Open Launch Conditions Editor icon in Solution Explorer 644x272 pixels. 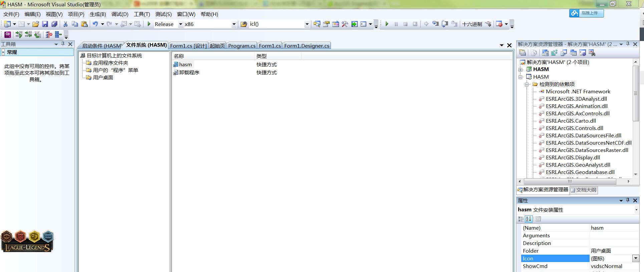coord(592,53)
